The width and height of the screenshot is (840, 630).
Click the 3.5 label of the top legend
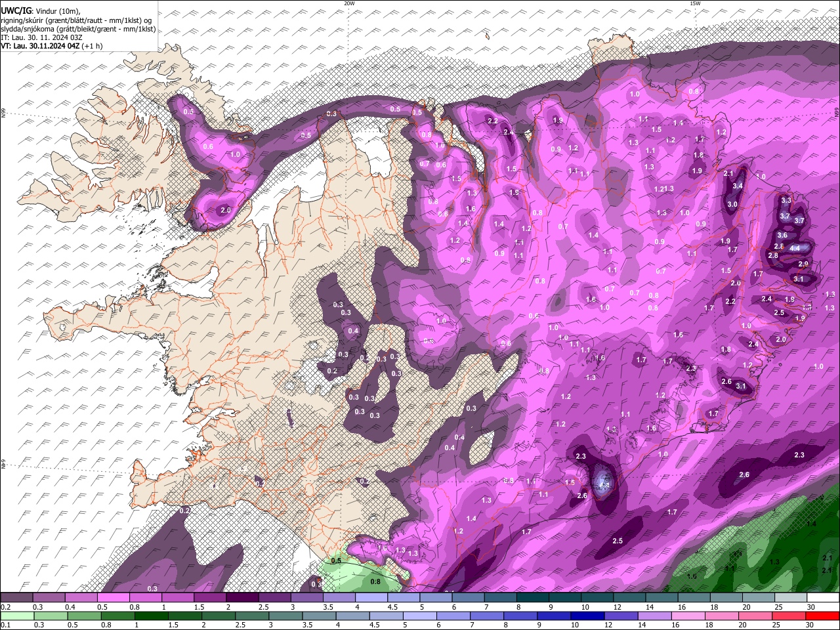pyautogui.click(x=328, y=607)
